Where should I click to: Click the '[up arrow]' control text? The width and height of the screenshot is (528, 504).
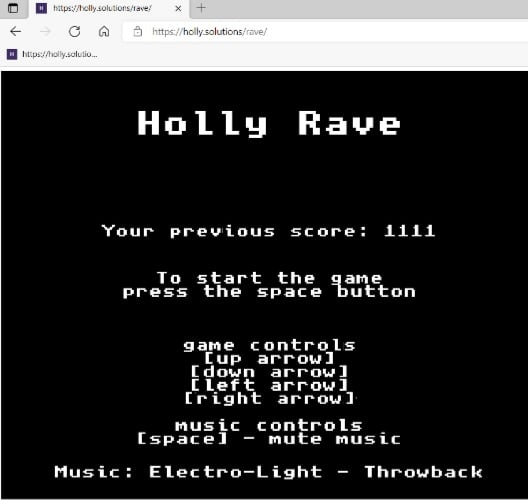[269, 359]
